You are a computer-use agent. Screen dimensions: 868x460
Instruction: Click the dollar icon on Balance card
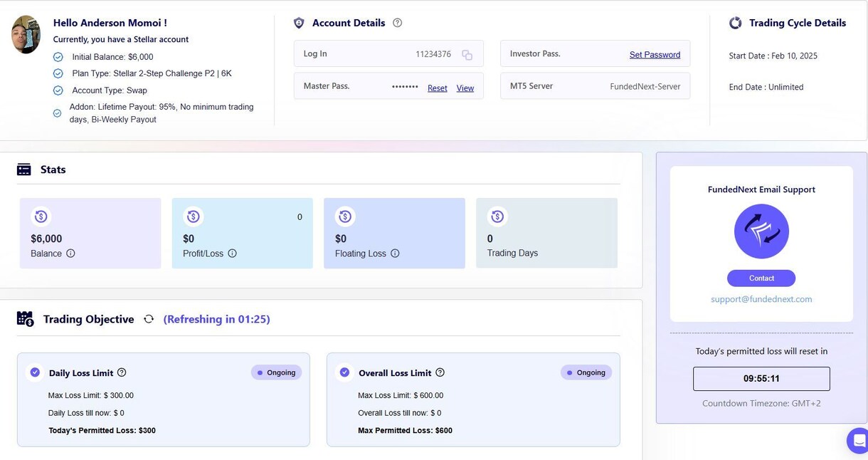pyautogui.click(x=41, y=216)
